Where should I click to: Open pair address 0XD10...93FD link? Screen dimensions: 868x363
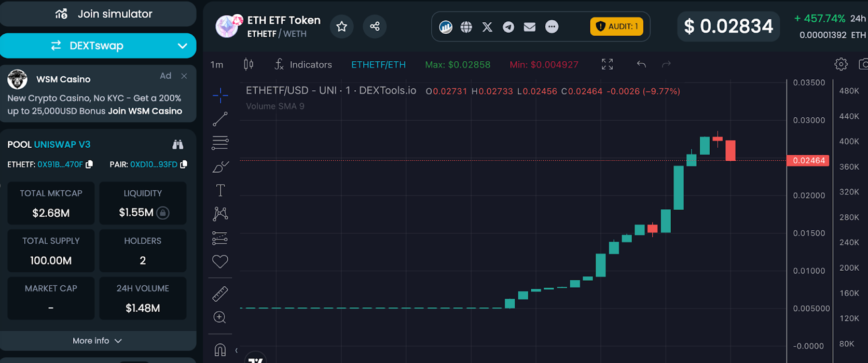(154, 164)
